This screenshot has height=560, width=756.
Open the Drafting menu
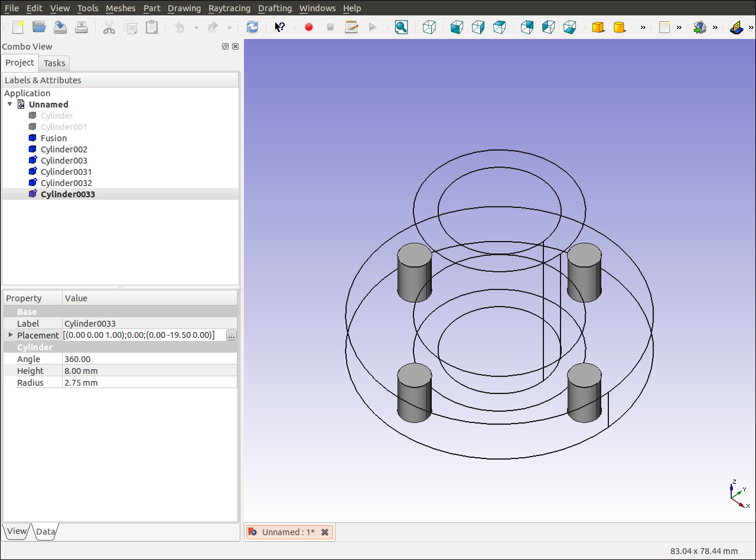pyautogui.click(x=275, y=8)
